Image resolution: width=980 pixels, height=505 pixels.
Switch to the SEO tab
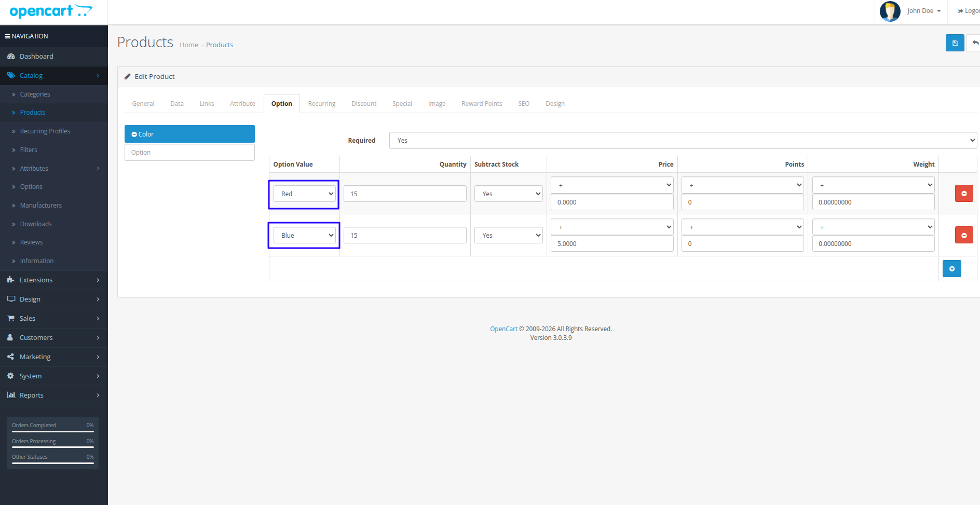[524, 104]
